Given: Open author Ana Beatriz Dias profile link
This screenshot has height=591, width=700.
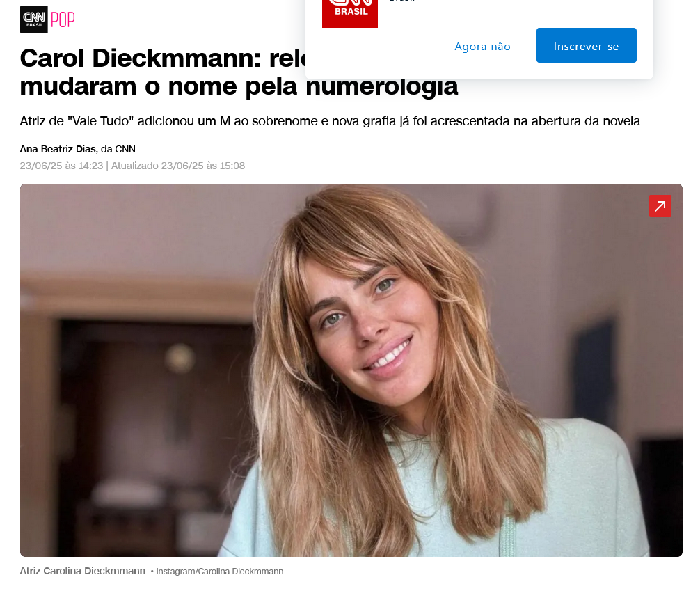Looking at the screenshot, I should (58, 149).
